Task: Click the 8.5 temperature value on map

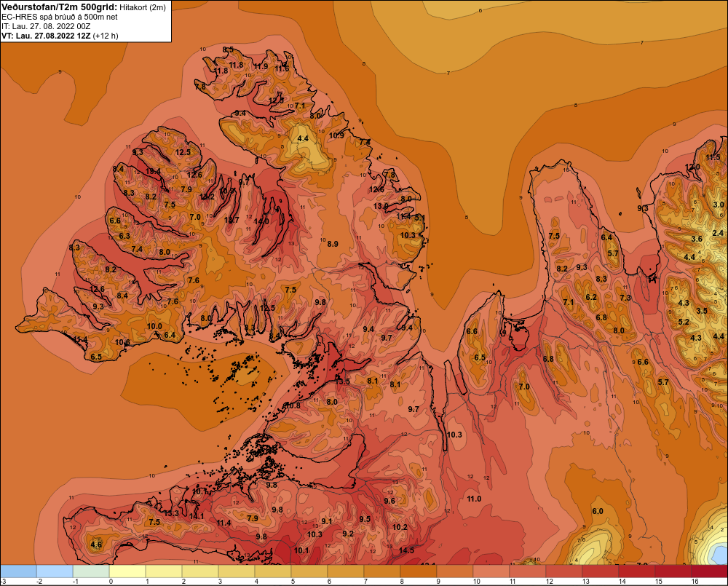Action: (x=228, y=50)
